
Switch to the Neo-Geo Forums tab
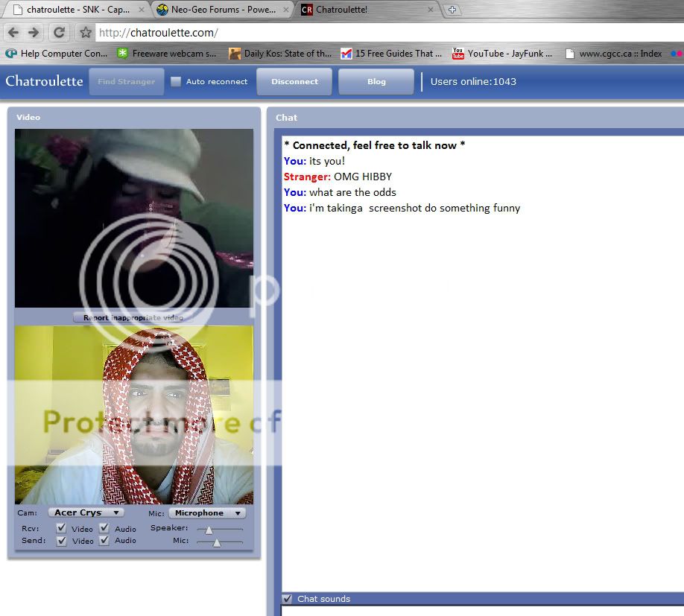point(222,10)
